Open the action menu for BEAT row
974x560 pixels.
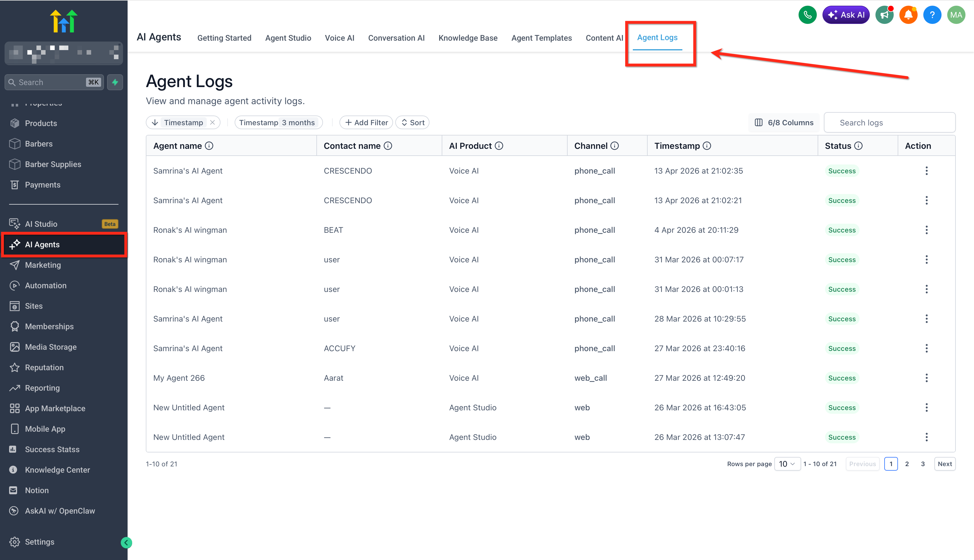926,230
